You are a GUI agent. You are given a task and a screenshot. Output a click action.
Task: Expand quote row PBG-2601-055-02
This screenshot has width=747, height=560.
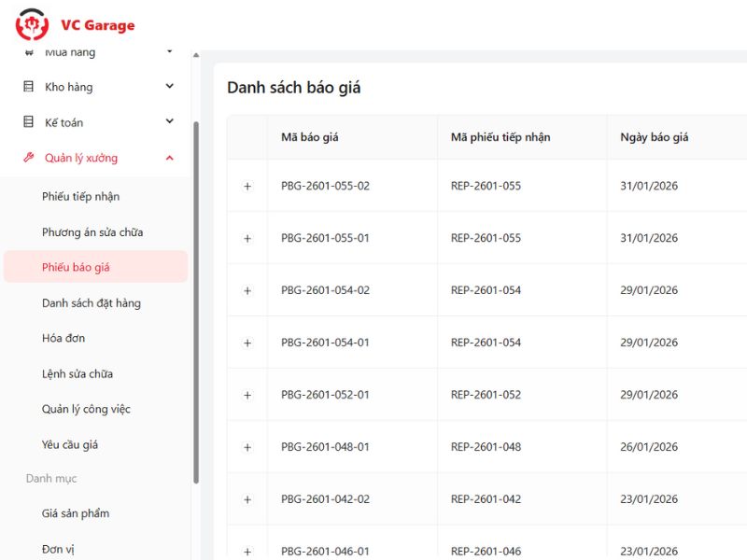pyautogui.click(x=247, y=186)
